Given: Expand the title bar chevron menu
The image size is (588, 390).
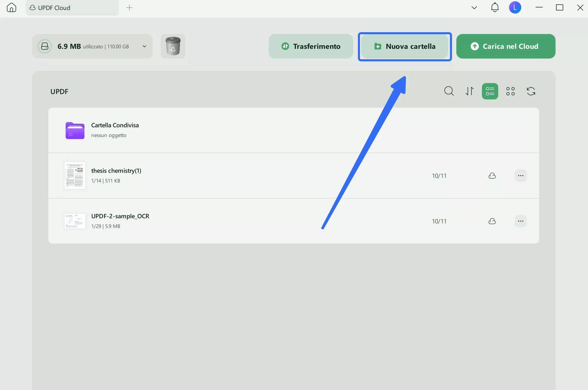Looking at the screenshot, I should point(474,8).
